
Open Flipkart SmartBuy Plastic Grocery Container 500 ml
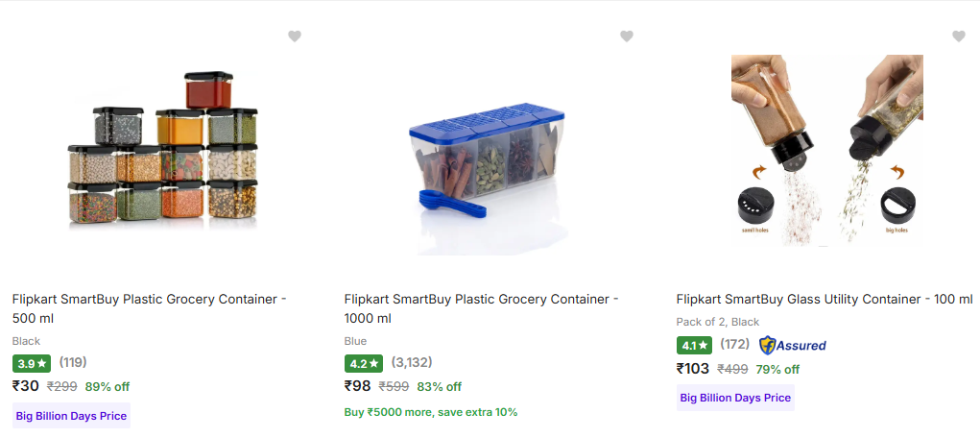point(150,308)
